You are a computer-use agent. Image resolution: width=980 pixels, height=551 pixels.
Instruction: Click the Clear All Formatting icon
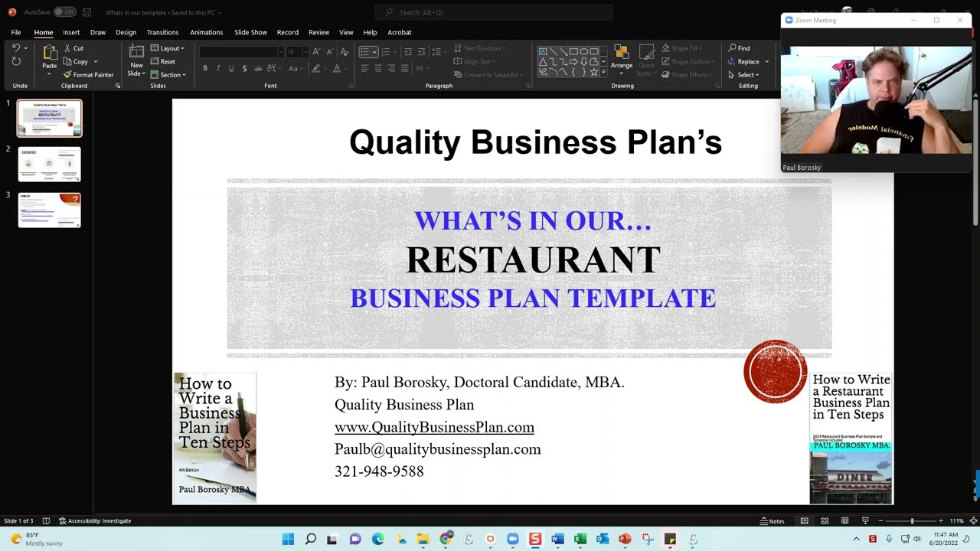point(345,51)
